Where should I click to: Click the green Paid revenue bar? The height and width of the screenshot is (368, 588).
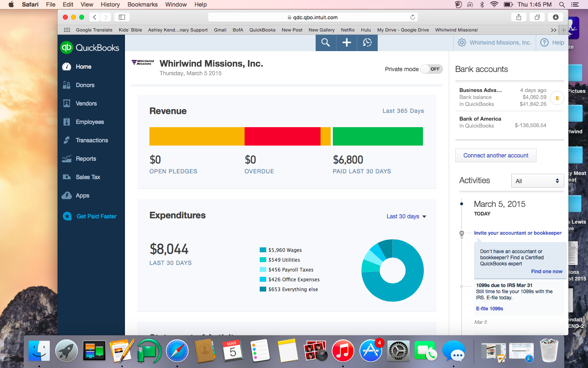(x=378, y=136)
